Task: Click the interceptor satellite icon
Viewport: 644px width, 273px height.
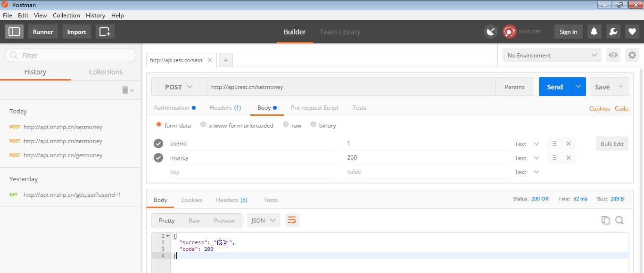Action: [x=491, y=32]
